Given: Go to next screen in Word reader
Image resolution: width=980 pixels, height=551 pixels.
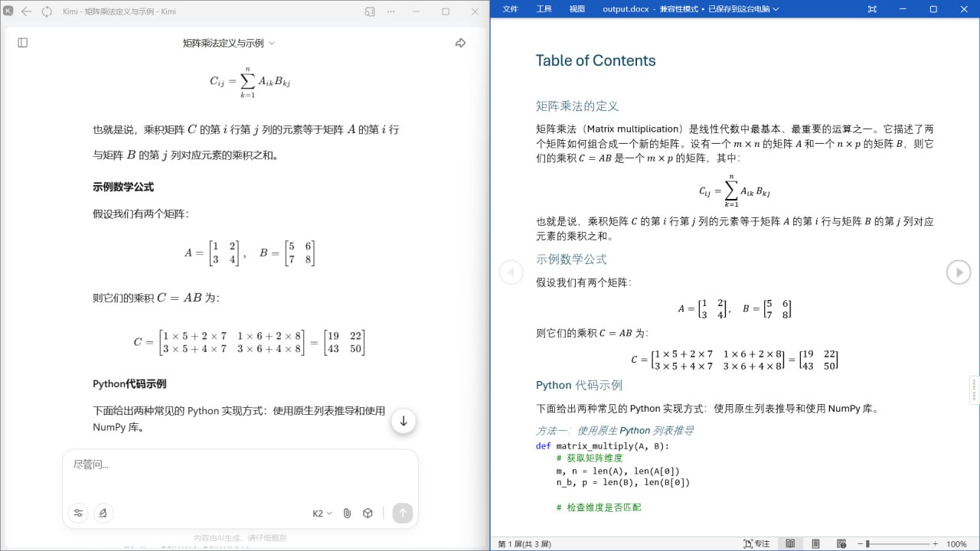Looking at the screenshot, I should pyautogui.click(x=959, y=272).
